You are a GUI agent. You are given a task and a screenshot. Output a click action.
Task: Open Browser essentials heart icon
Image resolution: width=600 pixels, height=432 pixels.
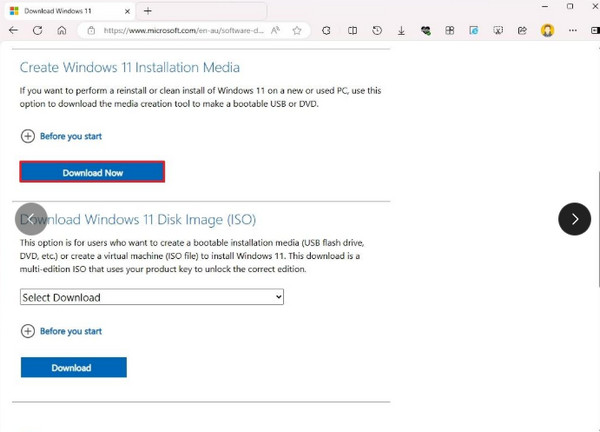(x=426, y=30)
